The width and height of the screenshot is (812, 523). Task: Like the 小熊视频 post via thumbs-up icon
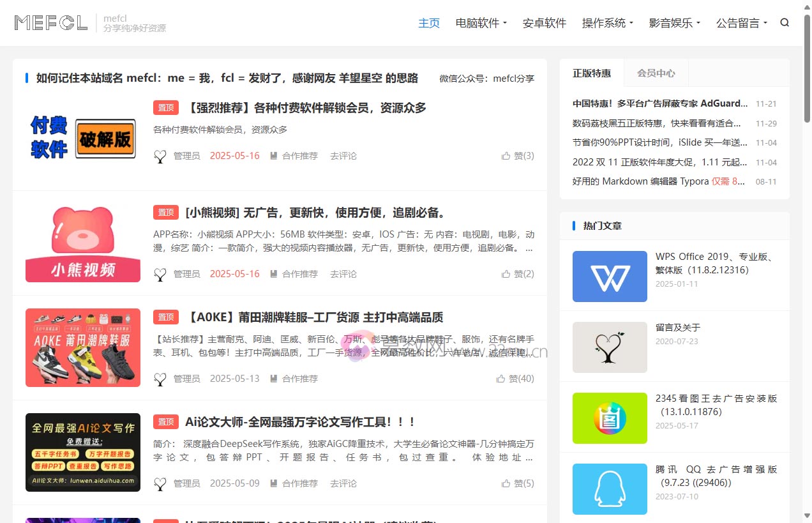tap(506, 274)
